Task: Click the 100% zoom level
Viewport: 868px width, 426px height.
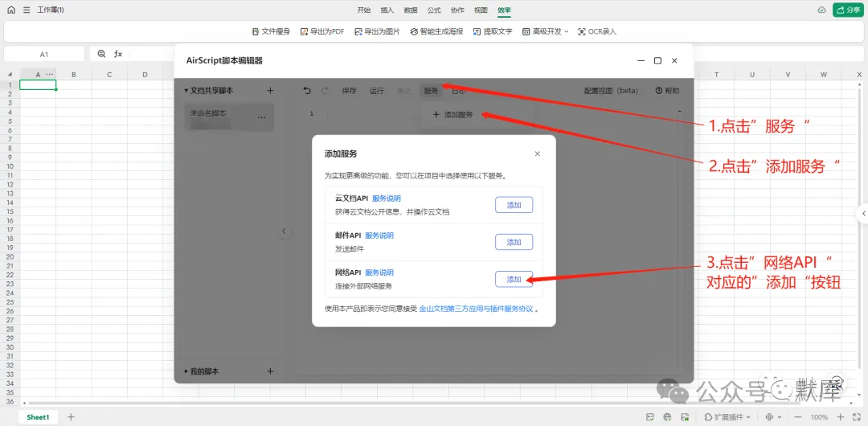Action: tap(819, 417)
